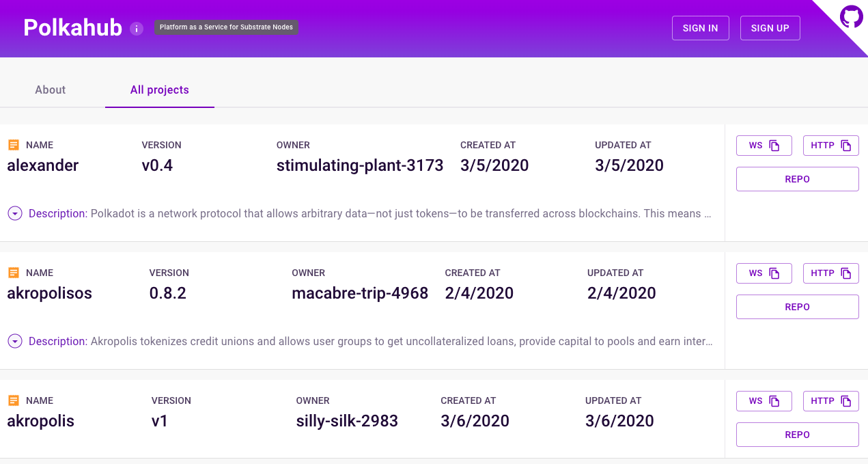Click the SIGN IN button
The image size is (868, 464).
[701, 28]
